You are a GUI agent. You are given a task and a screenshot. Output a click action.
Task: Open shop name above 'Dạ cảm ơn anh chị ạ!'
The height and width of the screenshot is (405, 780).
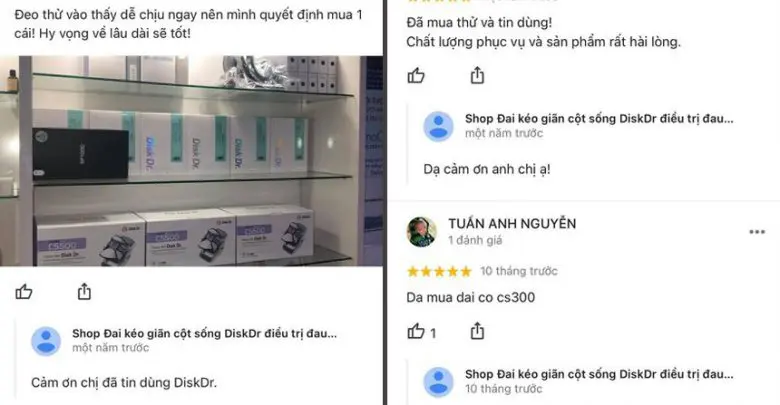[x=599, y=118]
